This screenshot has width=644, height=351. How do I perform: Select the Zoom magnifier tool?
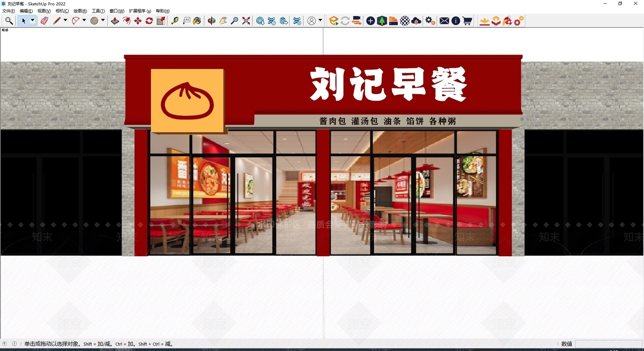[234, 21]
